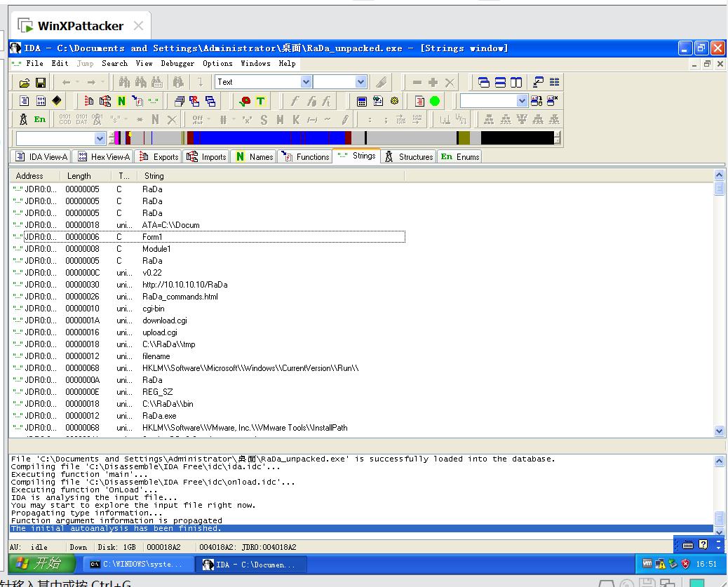Click the green quotes strings toolbar icon
Viewport: 728px width, 587px height.
153,101
